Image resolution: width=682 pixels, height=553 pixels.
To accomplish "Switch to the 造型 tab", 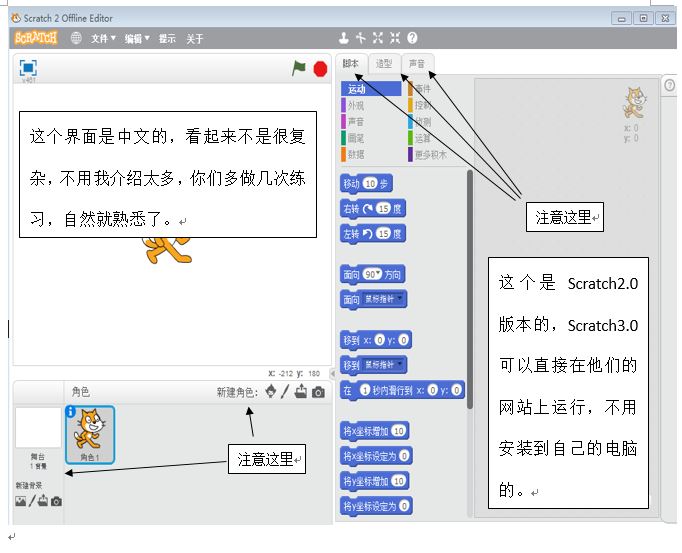I will 384,64.
